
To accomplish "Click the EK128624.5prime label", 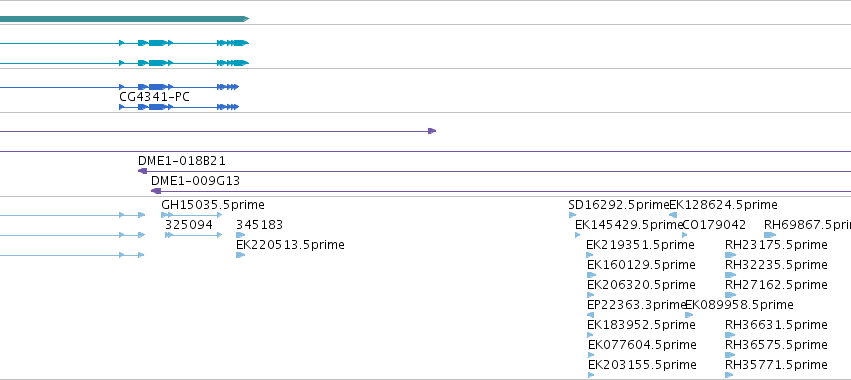I will 723,205.
